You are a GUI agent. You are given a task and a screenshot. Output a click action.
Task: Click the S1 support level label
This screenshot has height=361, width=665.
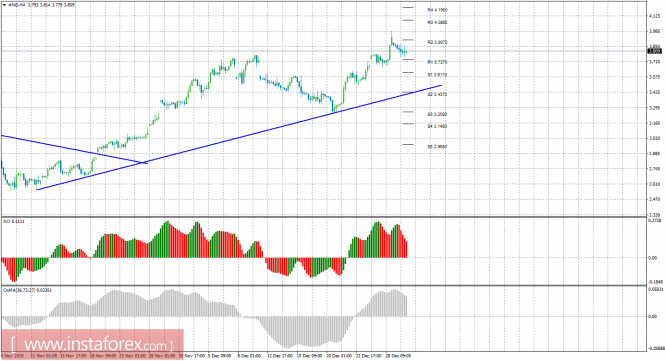coord(437,75)
